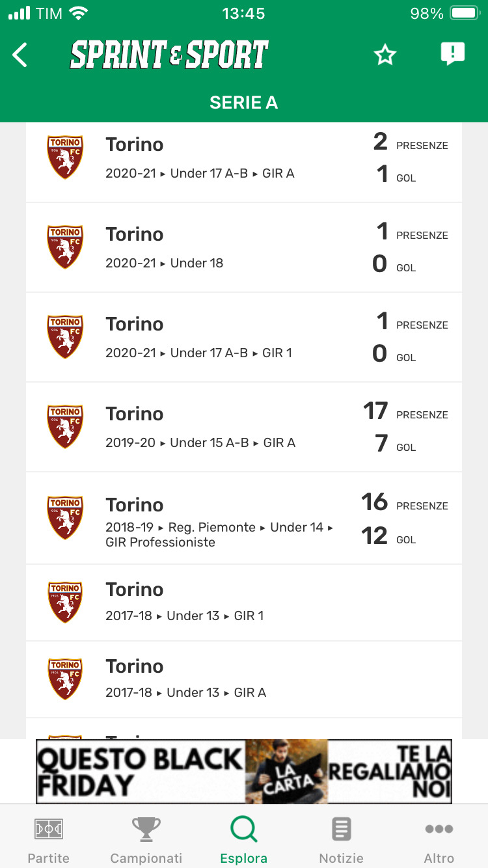Tap Torino crest beside Under 18 entry

point(65,247)
